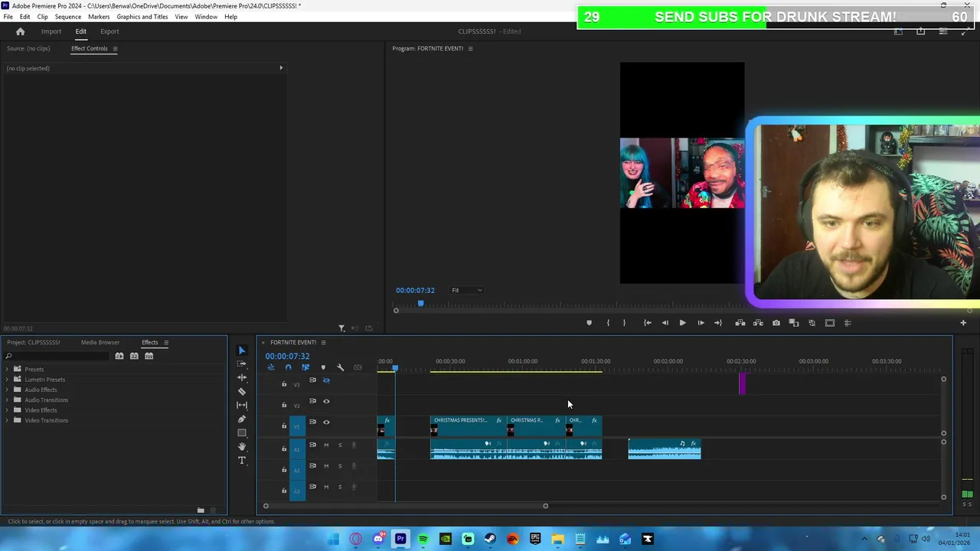
Task: Open FORTNITE EVENT! timeline panel menu
Action: pos(323,343)
